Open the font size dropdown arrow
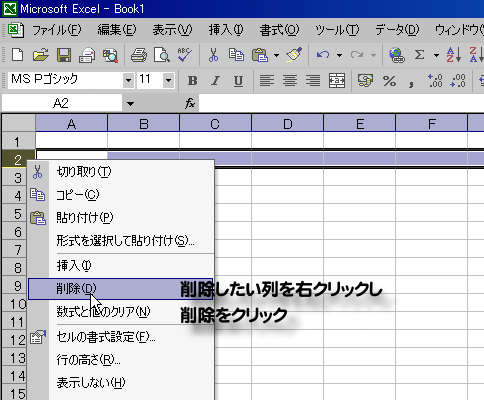 168,80
